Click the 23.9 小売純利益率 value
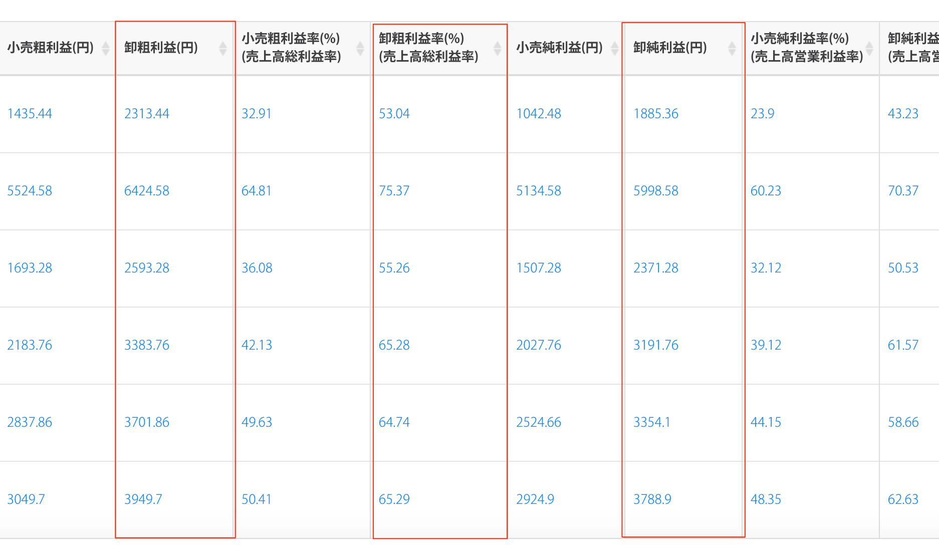The height and width of the screenshot is (560, 939). (762, 114)
